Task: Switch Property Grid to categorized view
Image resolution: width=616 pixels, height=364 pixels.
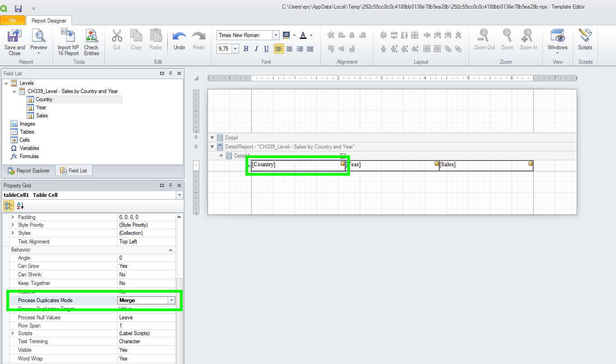Action: click(9, 206)
